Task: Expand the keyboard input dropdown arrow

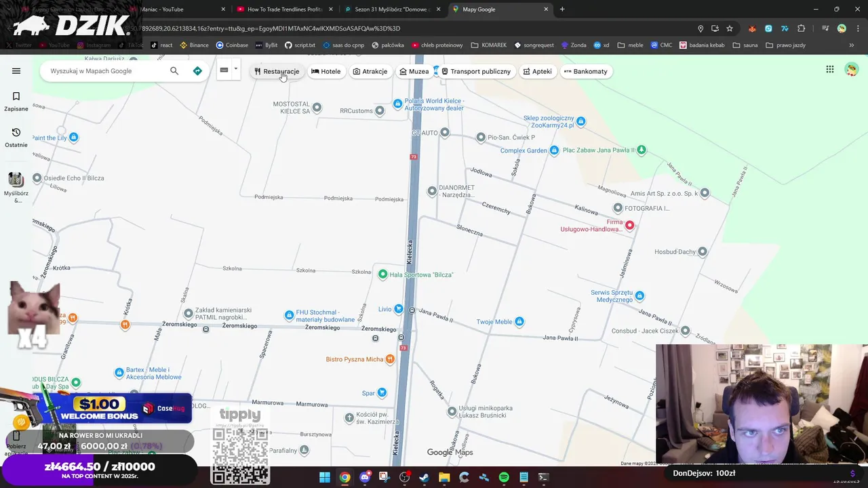Action: click(235, 69)
